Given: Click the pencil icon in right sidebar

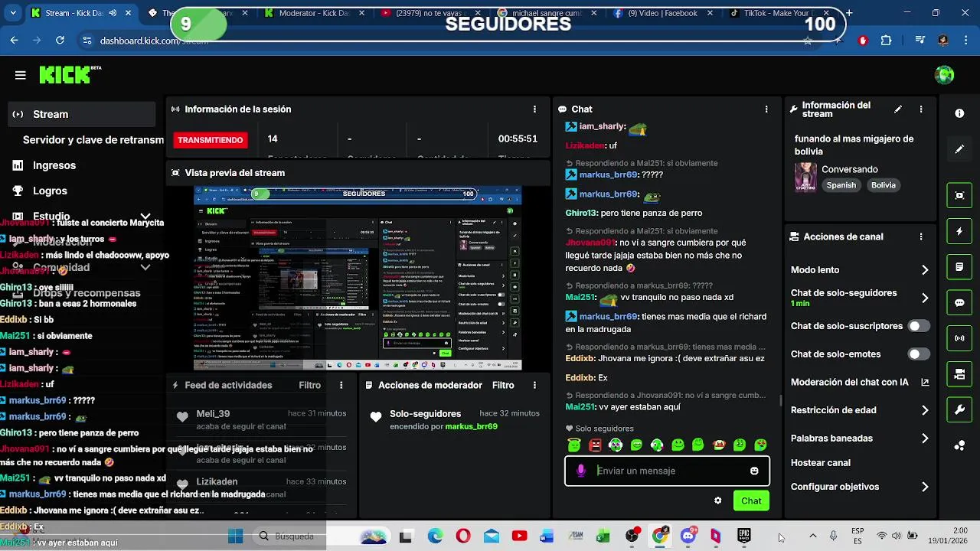Looking at the screenshot, I should point(959,149).
